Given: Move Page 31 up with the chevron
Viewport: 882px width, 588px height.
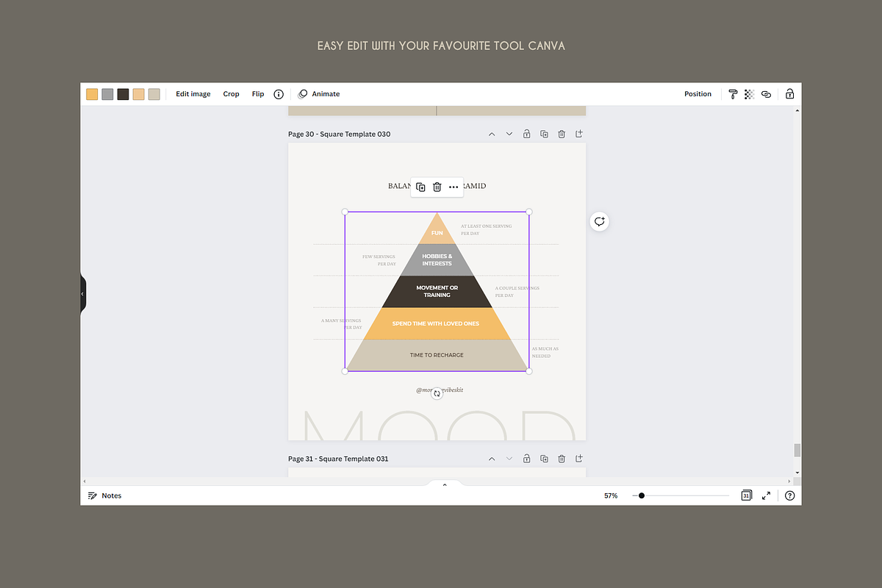Looking at the screenshot, I should coord(492,459).
